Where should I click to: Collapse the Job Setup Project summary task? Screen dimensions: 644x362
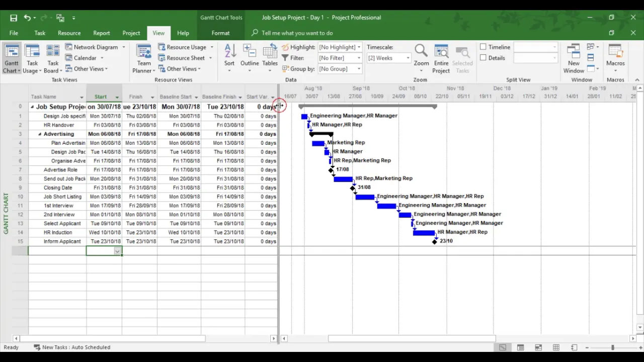point(32,107)
